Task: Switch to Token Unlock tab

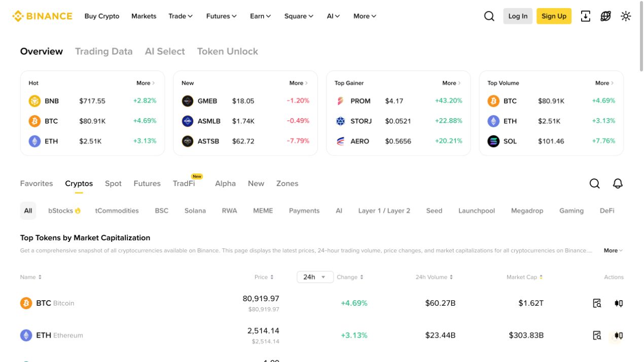Action: pyautogui.click(x=228, y=51)
